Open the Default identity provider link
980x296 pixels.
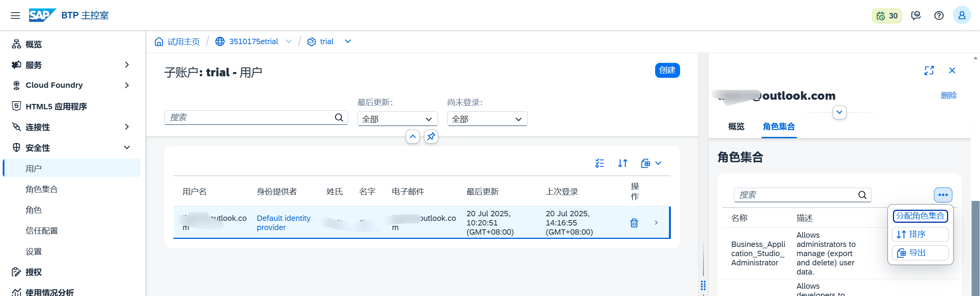click(x=283, y=223)
